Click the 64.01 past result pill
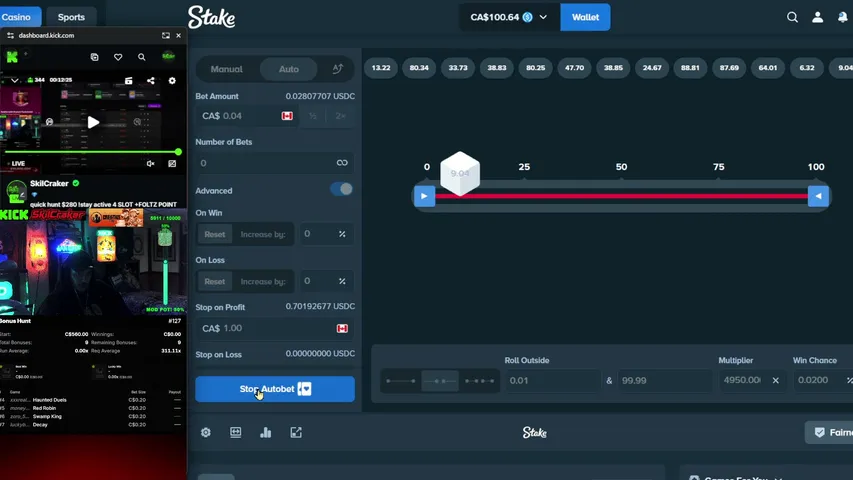Image resolution: width=853 pixels, height=480 pixels. (x=768, y=68)
